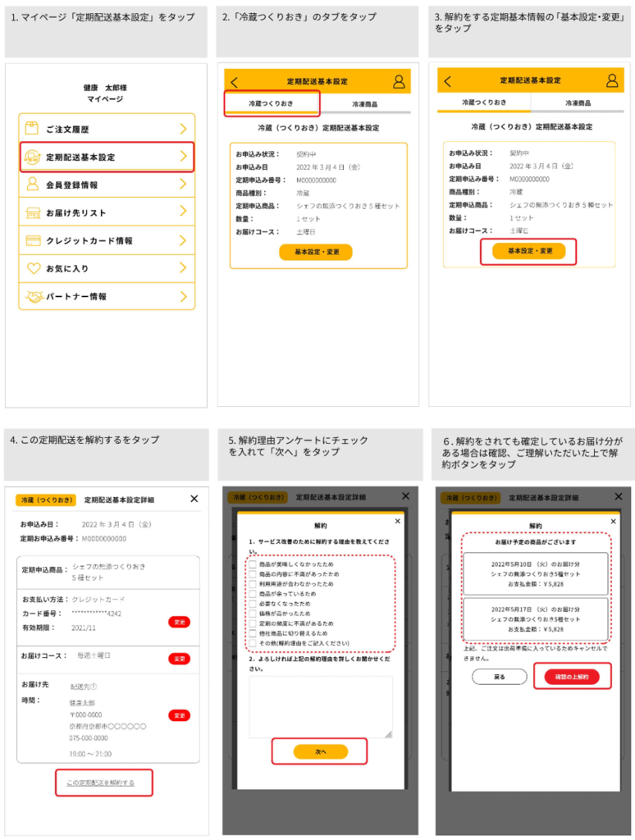Tap 基本設定・変更 button on step 3 screen
The image size is (635, 840).
click(x=529, y=251)
